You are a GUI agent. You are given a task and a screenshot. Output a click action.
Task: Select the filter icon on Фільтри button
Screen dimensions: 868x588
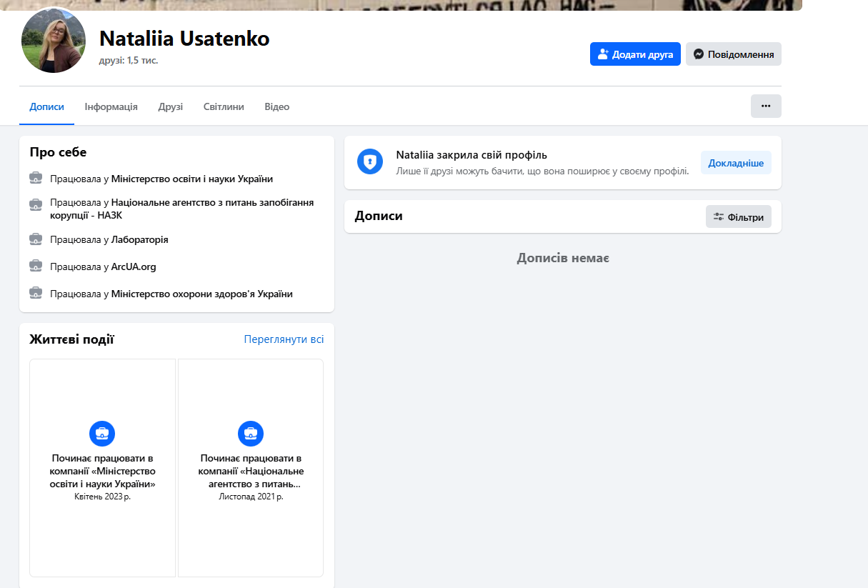(718, 216)
